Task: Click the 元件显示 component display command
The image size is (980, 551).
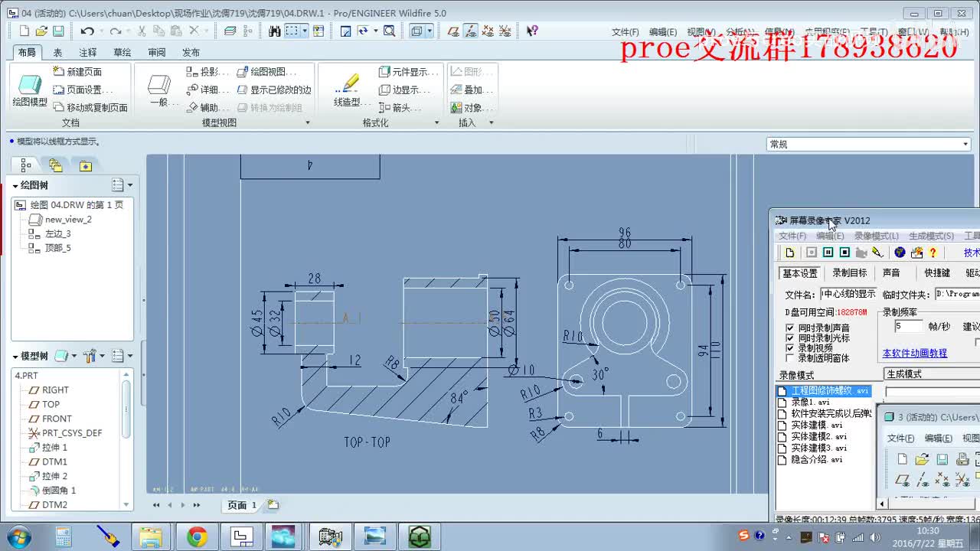Action: [409, 71]
